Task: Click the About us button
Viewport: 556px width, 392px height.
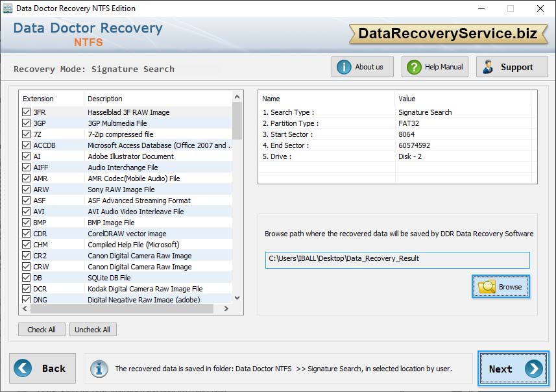Action: [x=363, y=67]
